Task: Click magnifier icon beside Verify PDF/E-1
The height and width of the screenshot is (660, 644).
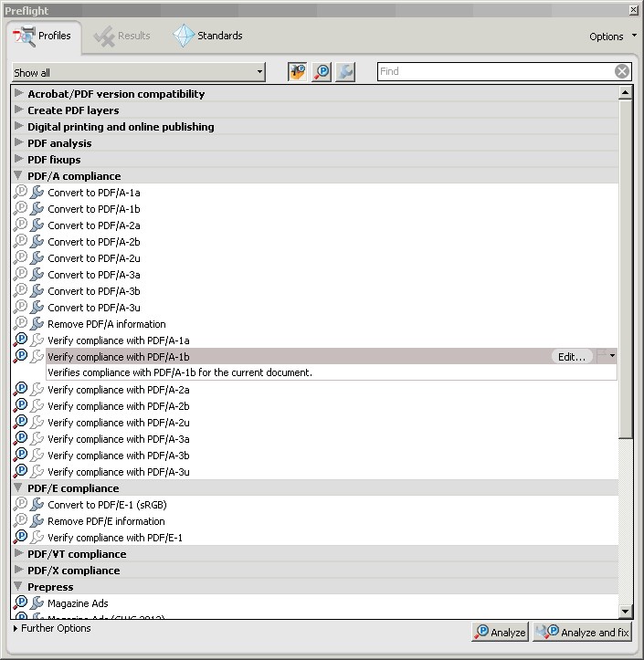Action: [20, 537]
